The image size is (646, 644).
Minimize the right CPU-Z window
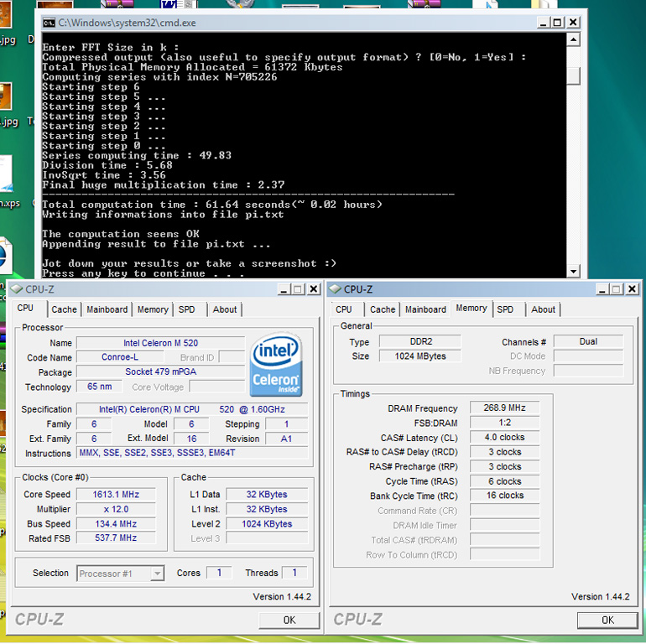(602, 289)
